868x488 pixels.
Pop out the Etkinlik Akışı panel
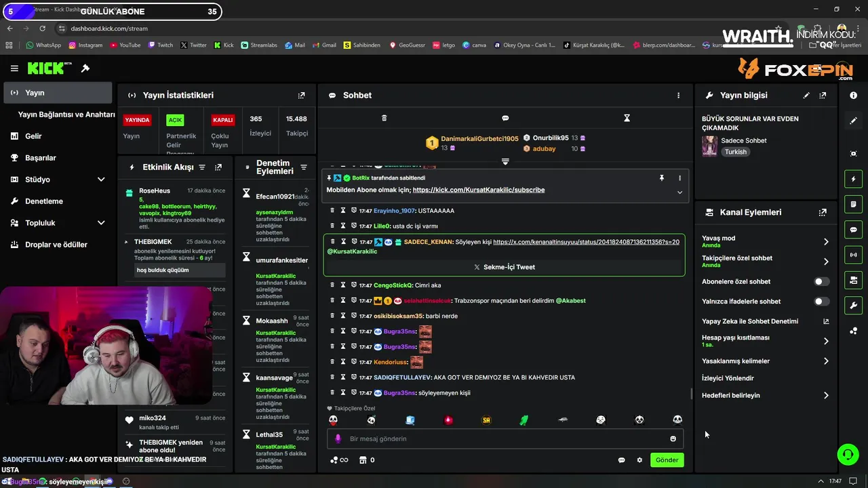pyautogui.click(x=218, y=167)
